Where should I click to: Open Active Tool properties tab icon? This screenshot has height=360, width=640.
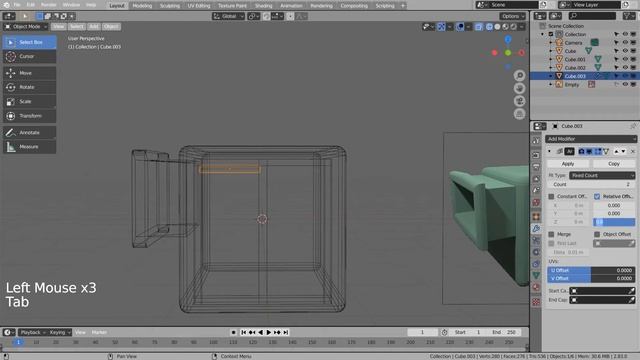[536, 140]
